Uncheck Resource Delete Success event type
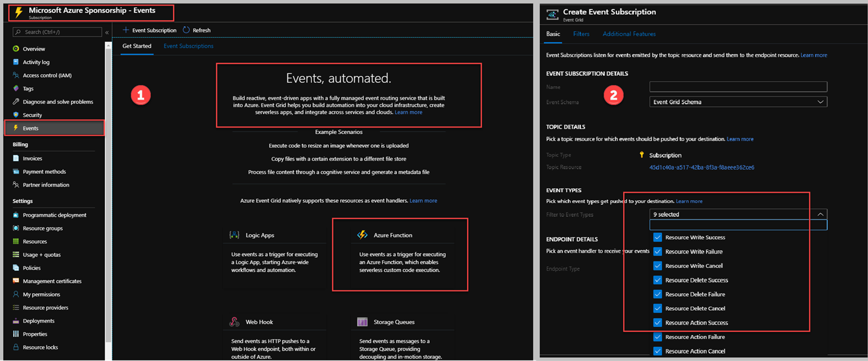Viewport: 868px width, 361px height. [657, 280]
